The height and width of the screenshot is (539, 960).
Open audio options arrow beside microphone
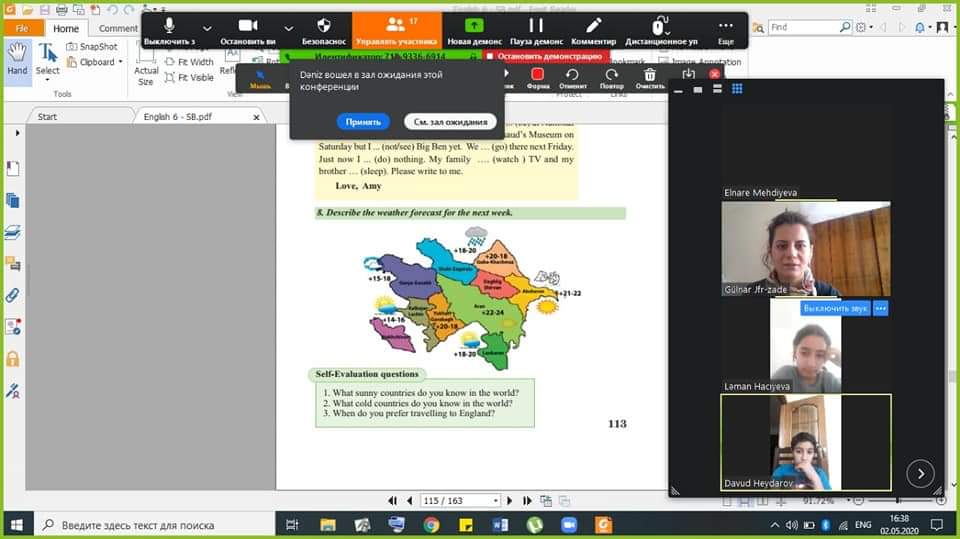click(x=207, y=28)
